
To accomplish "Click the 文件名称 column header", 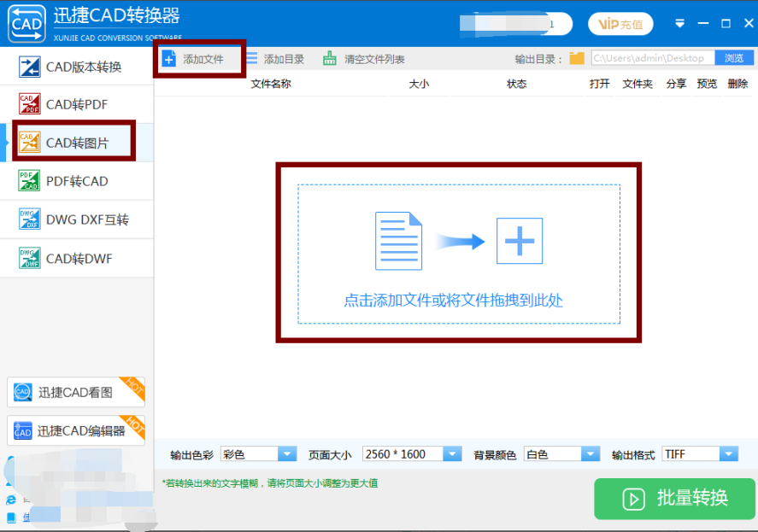I will (271, 84).
